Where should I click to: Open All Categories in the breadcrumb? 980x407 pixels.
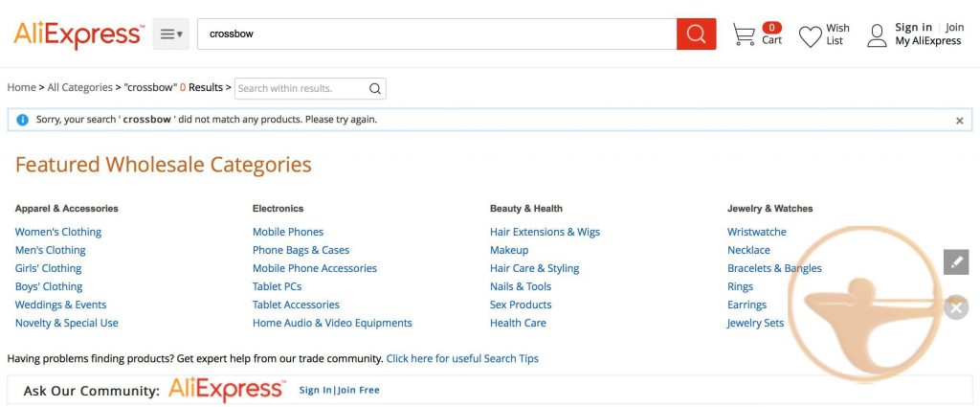click(80, 87)
